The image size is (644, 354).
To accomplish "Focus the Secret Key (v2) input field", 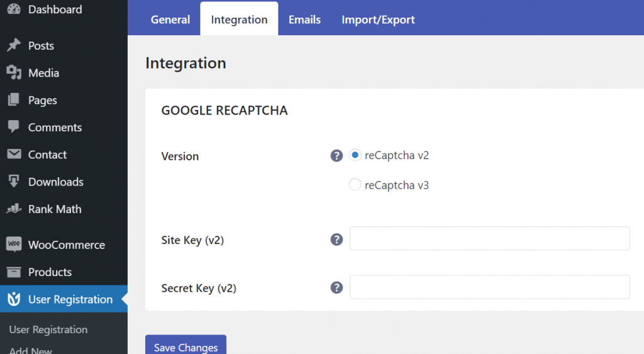I will (489, 287).
